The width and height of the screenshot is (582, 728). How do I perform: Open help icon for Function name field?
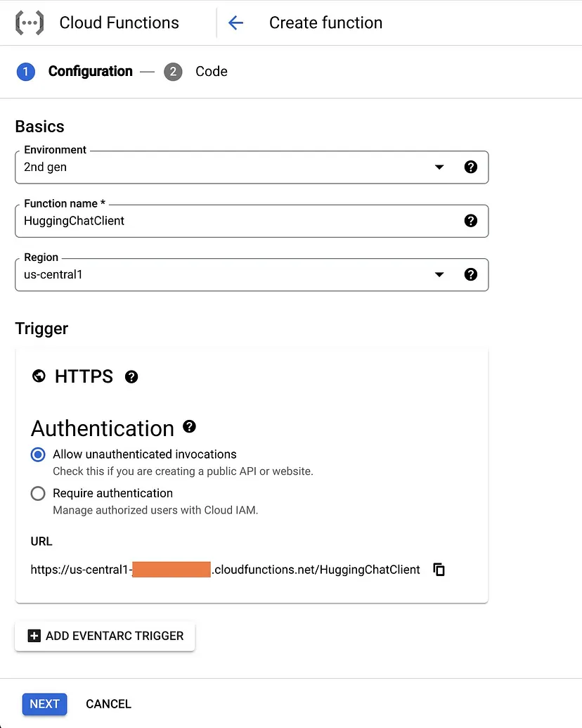[471, 221]
